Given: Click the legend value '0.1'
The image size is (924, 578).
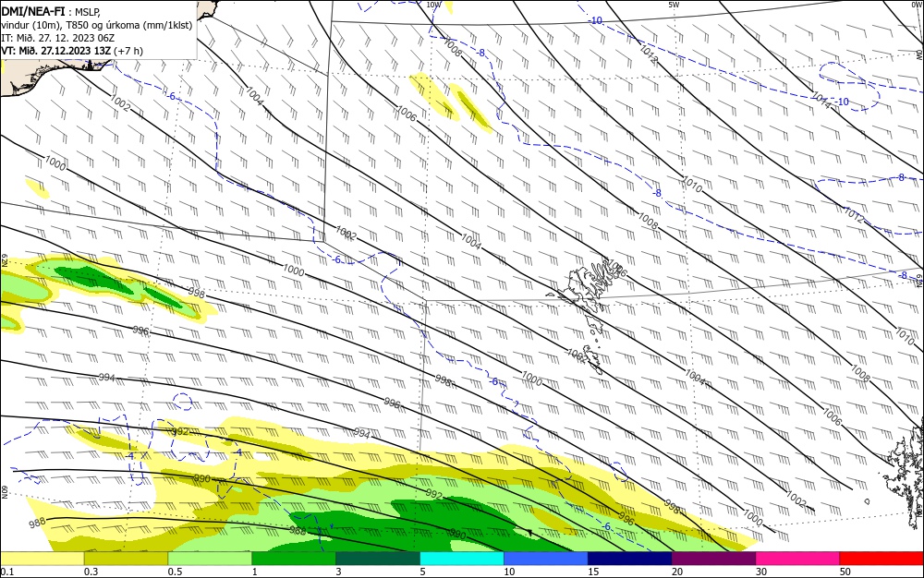Looking at the screenshot, I should coord(6,572).
